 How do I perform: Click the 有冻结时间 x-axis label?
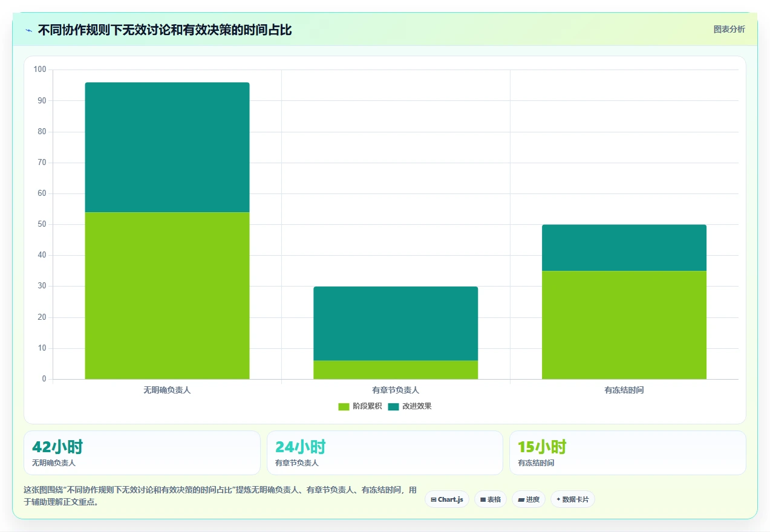(x=624, y=391)
